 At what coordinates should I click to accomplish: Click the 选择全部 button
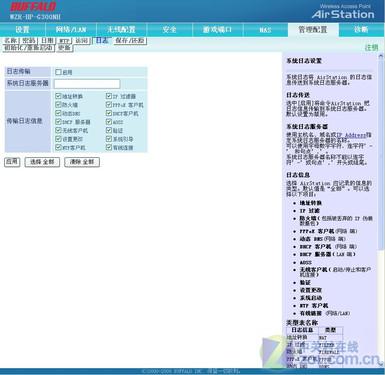(x=42, y=162)
